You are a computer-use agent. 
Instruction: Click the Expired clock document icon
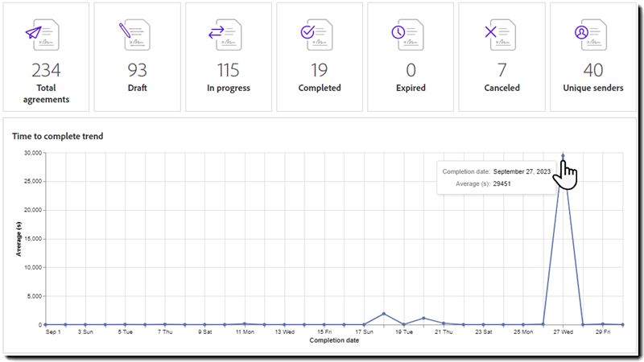(x=407, y=35)
